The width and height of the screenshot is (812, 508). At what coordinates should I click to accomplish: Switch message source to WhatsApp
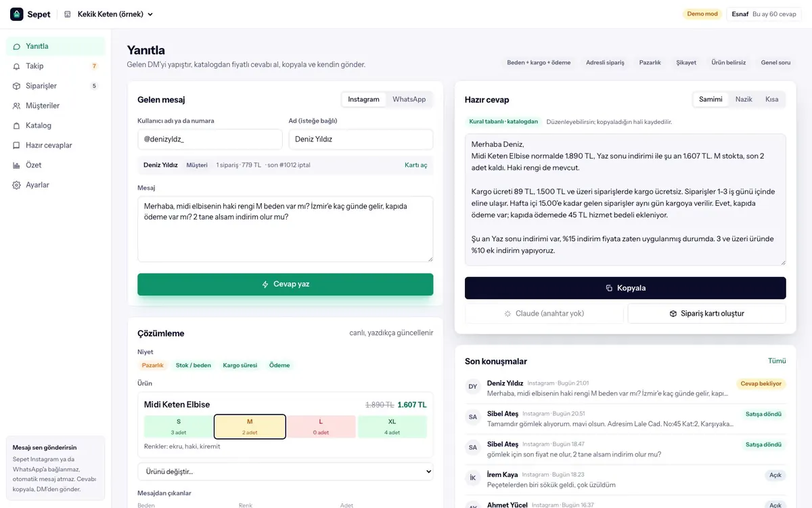(x=409, y=100)
